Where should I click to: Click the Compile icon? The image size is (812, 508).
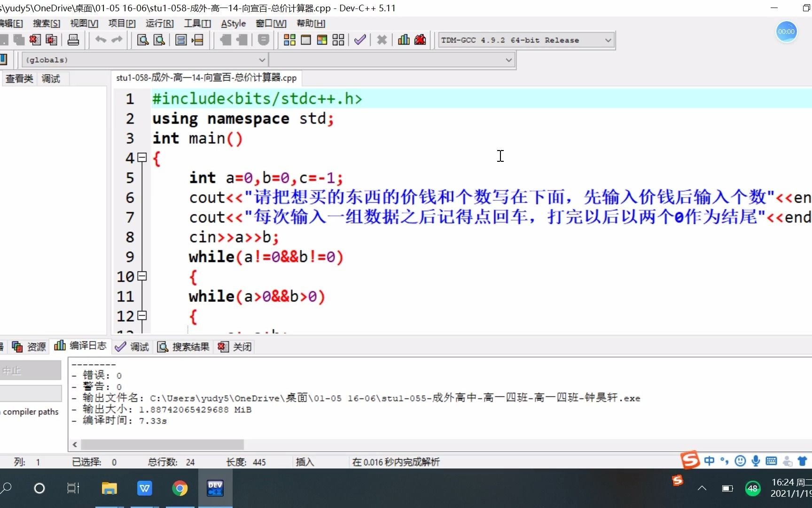point(289,40)
